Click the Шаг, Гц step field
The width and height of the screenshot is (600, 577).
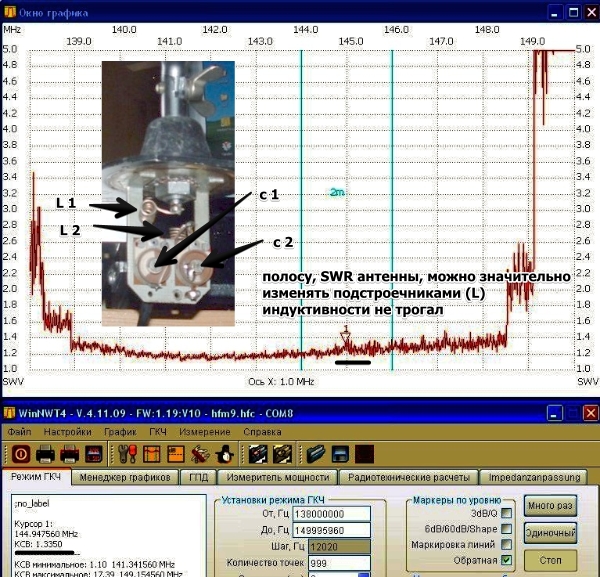coord(339,547)
